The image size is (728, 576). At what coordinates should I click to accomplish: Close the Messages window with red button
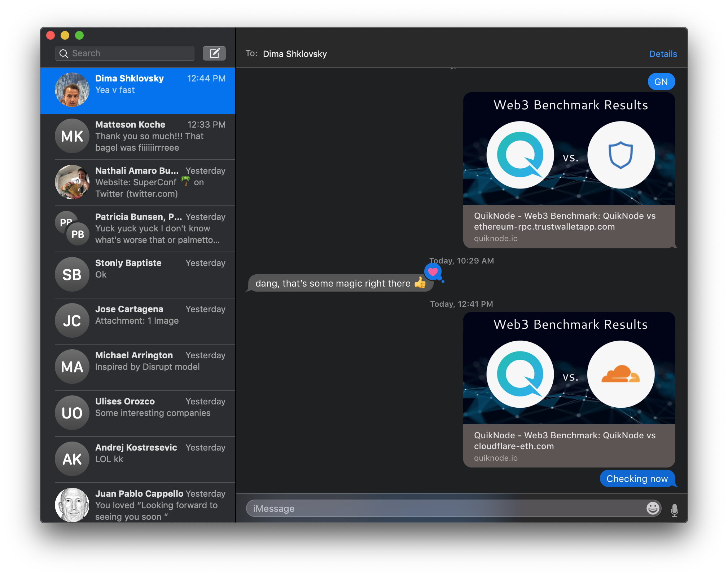[51, 35]
